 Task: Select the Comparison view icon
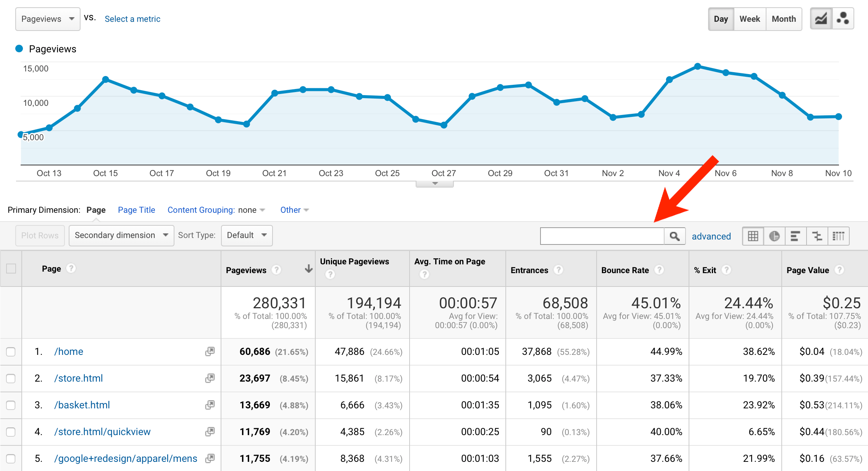tap(817, 236)
